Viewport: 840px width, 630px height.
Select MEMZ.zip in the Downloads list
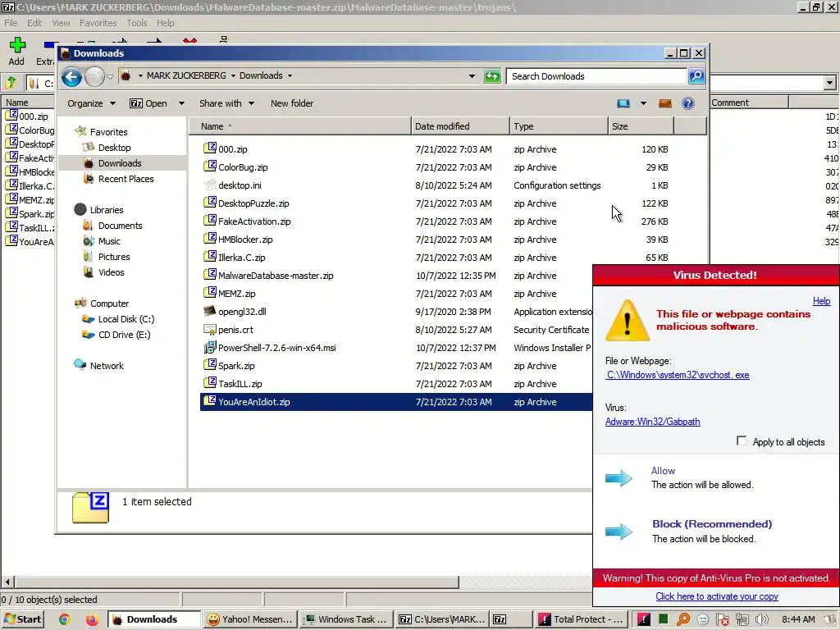click(237, 294)
